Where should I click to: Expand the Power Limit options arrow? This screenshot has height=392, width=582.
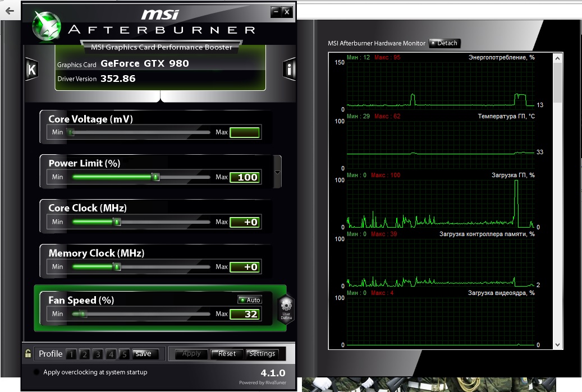click(277, 172)
